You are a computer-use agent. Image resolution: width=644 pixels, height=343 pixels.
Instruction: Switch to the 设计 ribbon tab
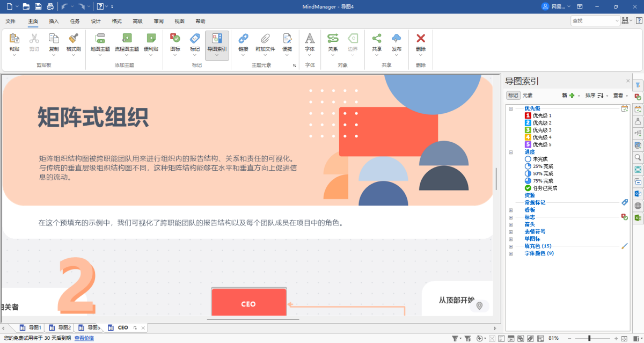96,21
